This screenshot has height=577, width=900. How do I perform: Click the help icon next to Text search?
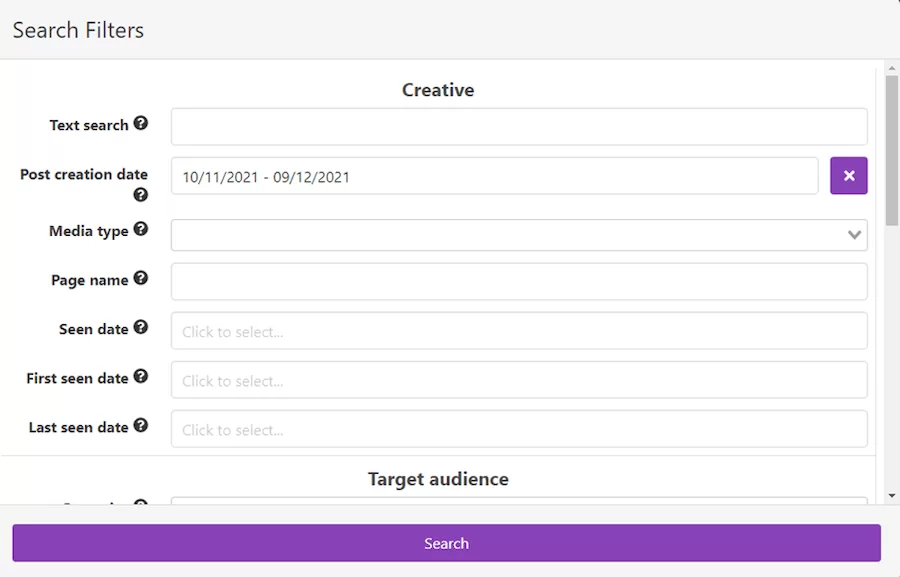pos(141,124)
